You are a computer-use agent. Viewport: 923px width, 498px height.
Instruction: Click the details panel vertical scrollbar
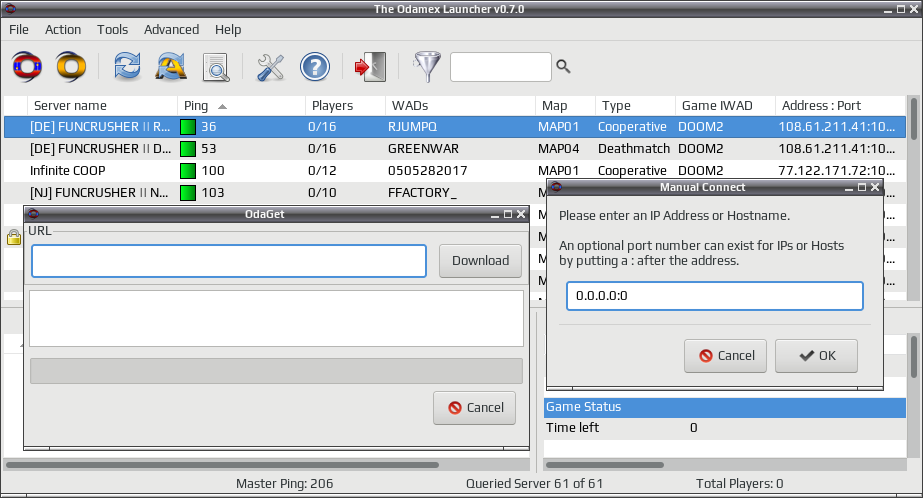(914, 356)
